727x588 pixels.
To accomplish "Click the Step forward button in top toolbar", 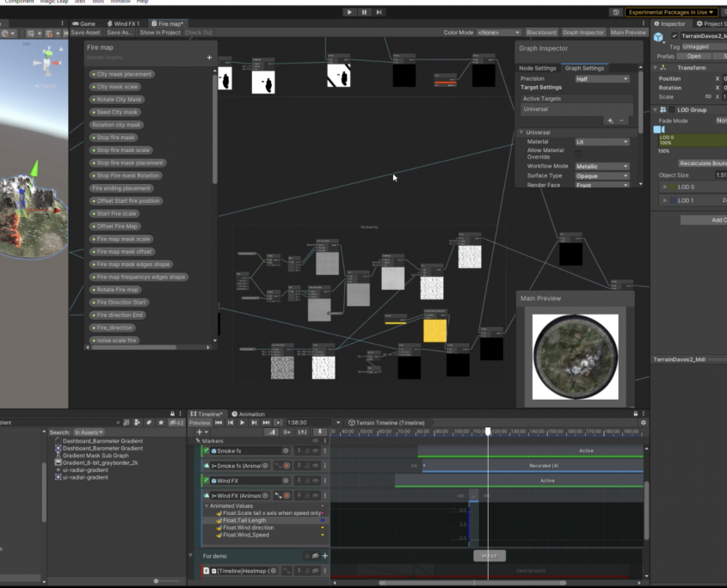I will point(379,12).
